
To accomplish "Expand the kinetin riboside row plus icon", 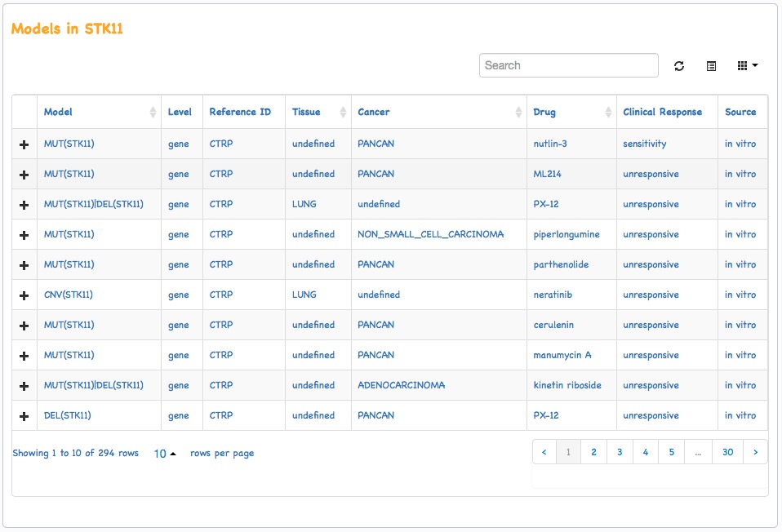I will (24, 386).
